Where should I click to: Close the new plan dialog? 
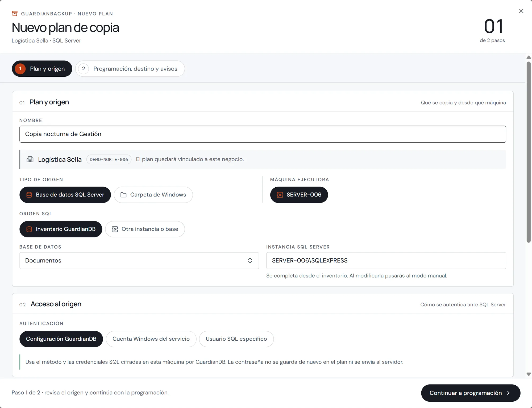(x=521, y=11)
